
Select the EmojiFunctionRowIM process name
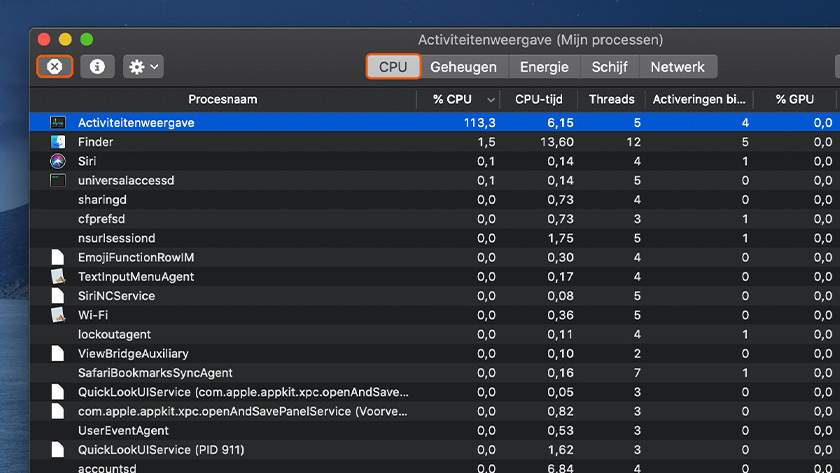coord(136,258)
